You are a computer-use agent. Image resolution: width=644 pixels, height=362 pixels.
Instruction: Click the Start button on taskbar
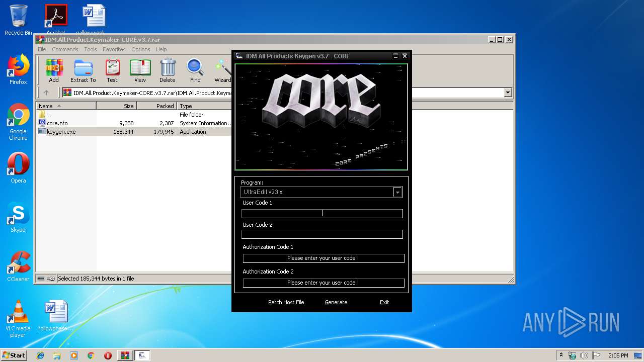click(14, 355)
